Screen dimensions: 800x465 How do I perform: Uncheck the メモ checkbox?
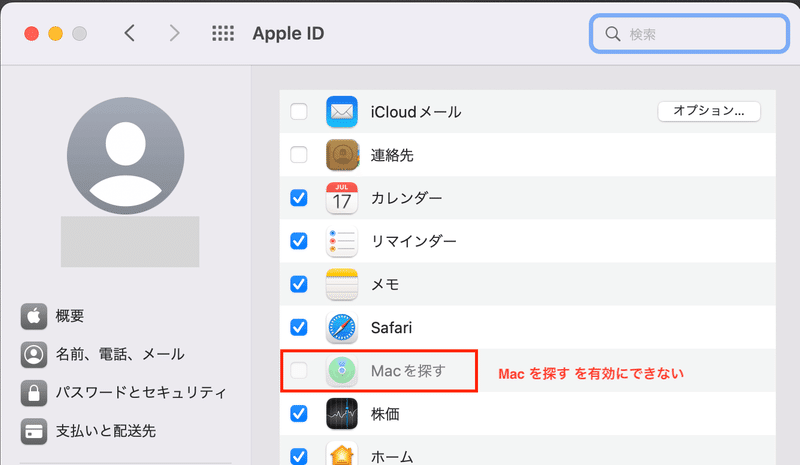click(x=298, y=284)
